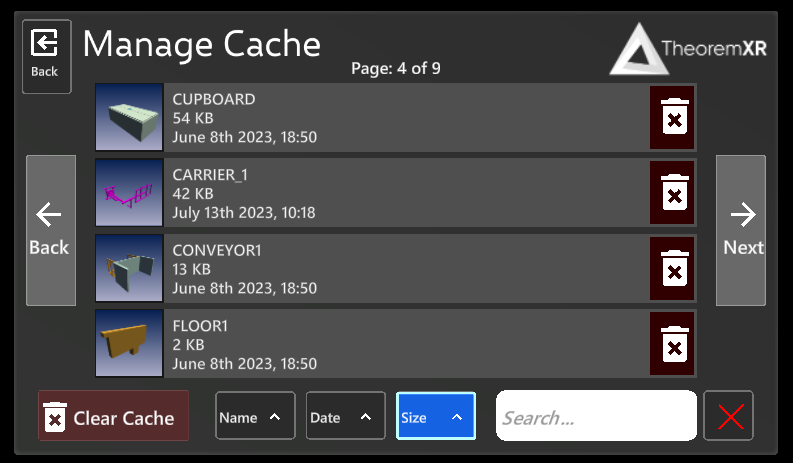Viewport: 793px width, 463px height.
Task: Delete the CONVEYOR1 cache entry
Action: pyautogui.click(x=674, y=268)
